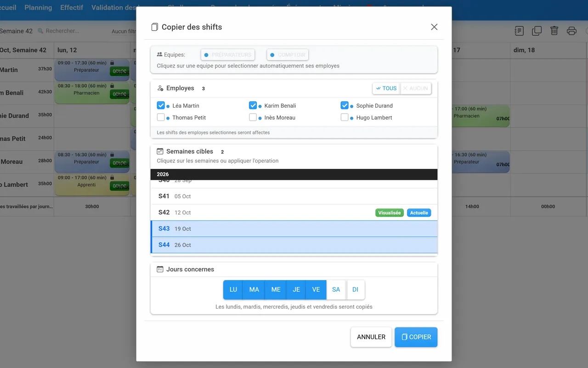Click ANNULER to cancel copying
Image resolution: width=588 pixels, height=368 pixels.
[x=371, y=337]
